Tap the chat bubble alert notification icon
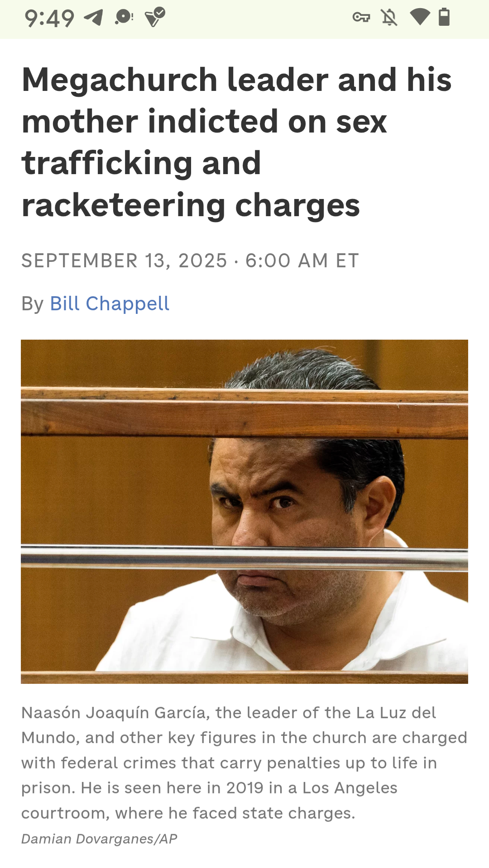489x868 pixels. point(124,18)
